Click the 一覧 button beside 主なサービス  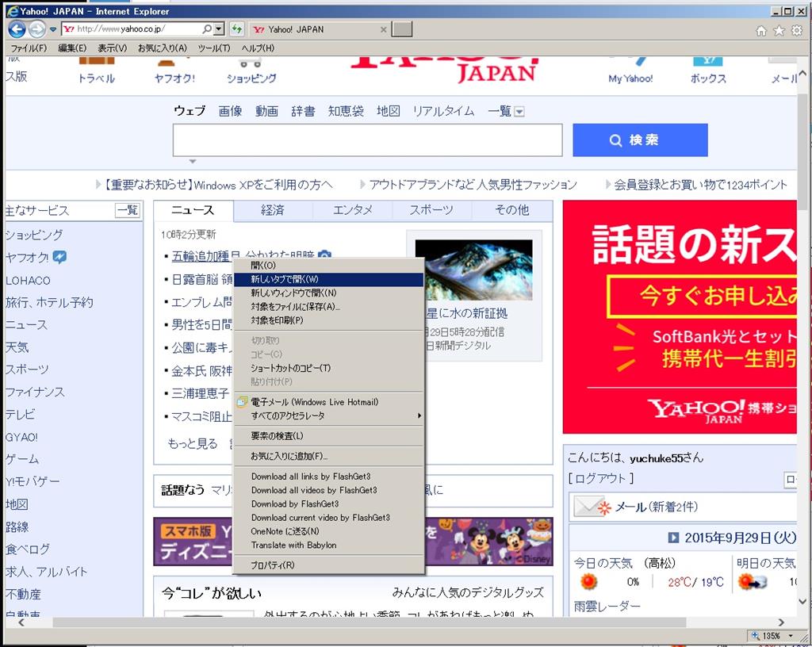point(128,210)
